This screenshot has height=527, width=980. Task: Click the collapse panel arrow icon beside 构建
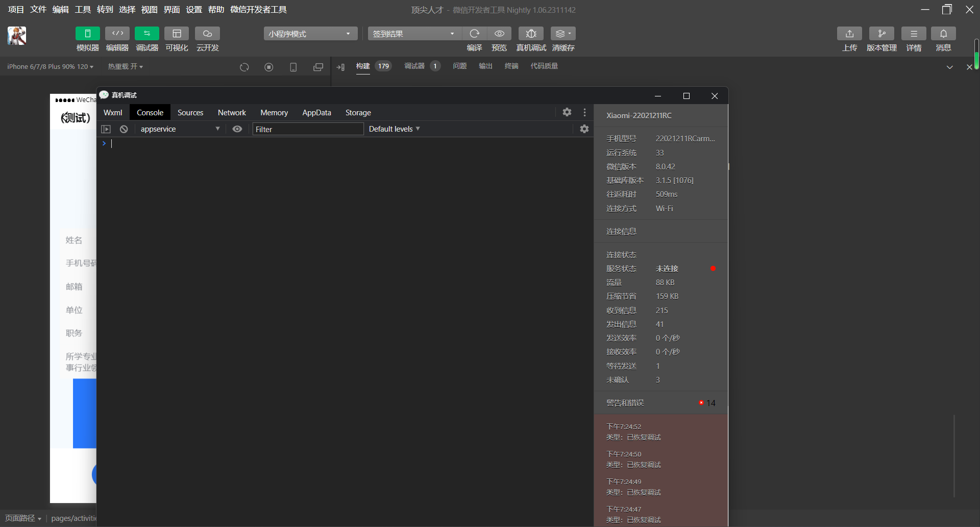[340, 67]
